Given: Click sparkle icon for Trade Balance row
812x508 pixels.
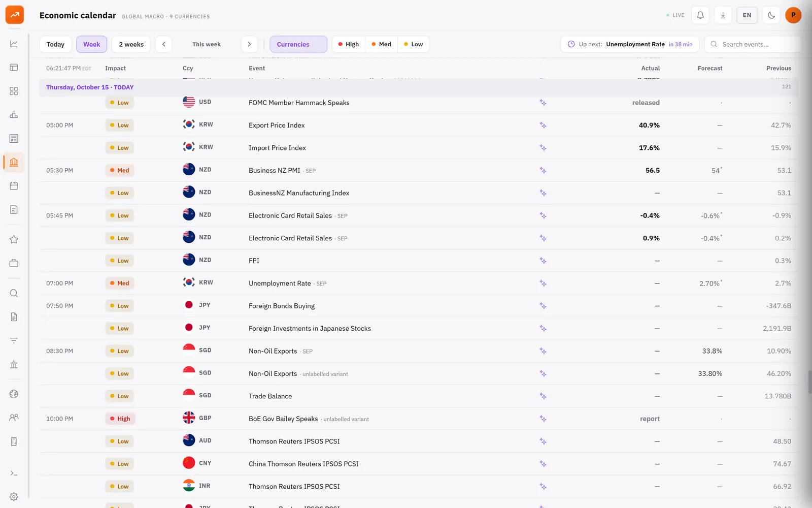Looking at the screenshot, I should click(543, 396).
